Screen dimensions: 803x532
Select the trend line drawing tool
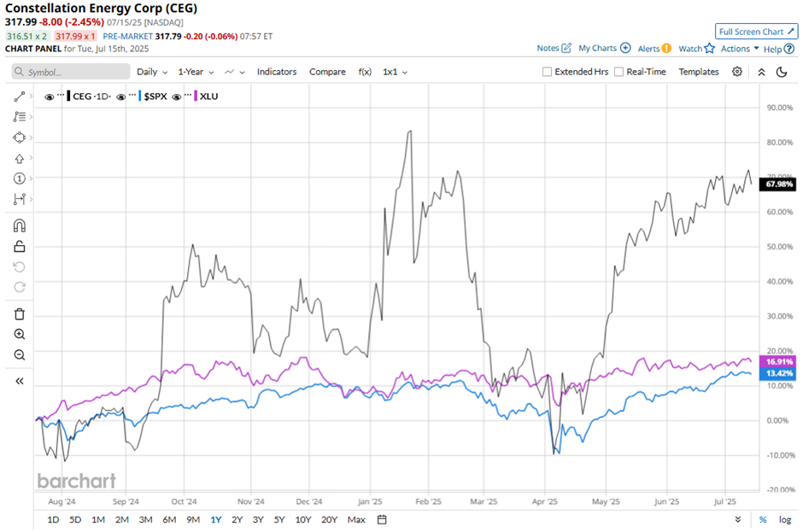[20, 96]
